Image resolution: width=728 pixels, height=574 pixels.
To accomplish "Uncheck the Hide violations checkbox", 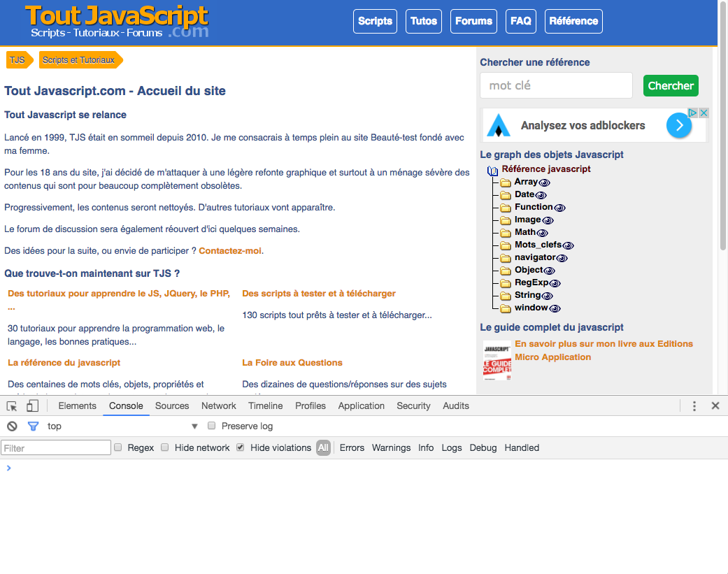I will click(x=240, y=447).
